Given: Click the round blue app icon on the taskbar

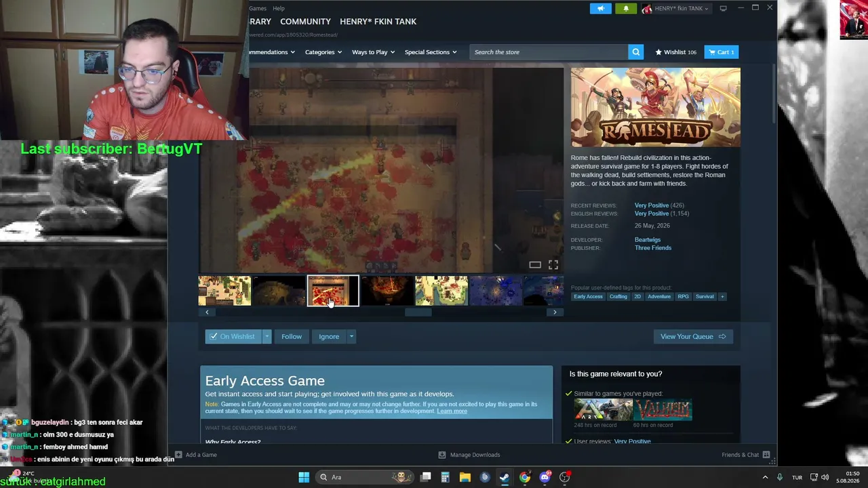Looking at the screenshot, I should point(485,477).
